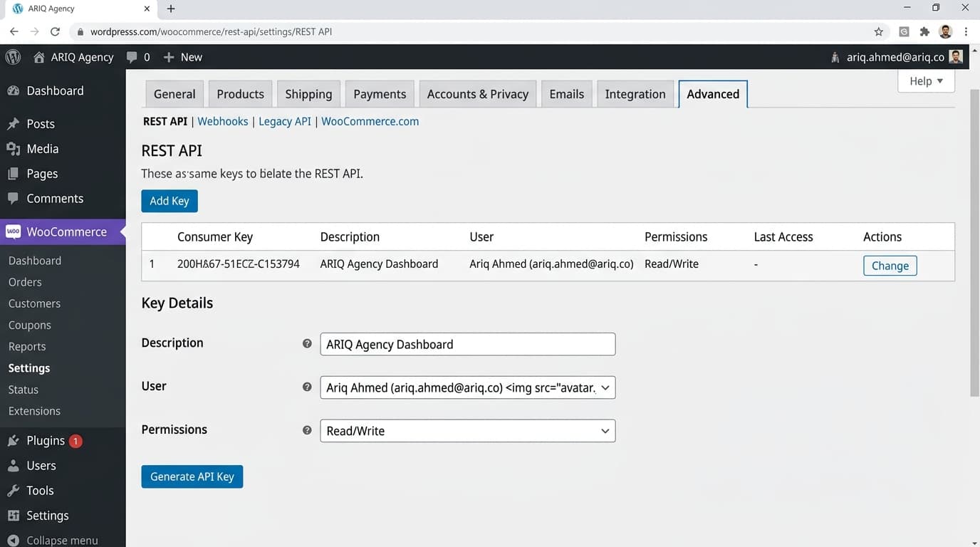Image resolution: width=980 pixels, height=547 pixels.
Task: Open a new browser tab
Action: click(171, 9)
